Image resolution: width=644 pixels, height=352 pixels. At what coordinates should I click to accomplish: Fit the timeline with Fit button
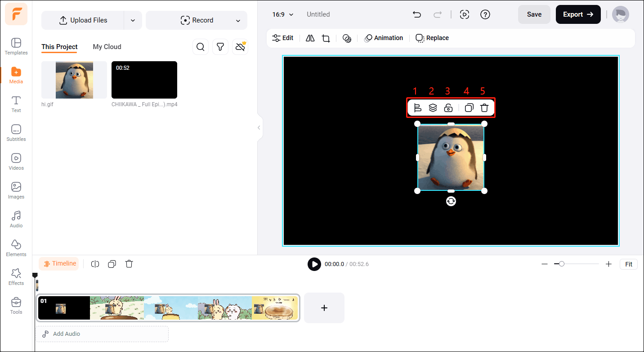pos(629,264)
